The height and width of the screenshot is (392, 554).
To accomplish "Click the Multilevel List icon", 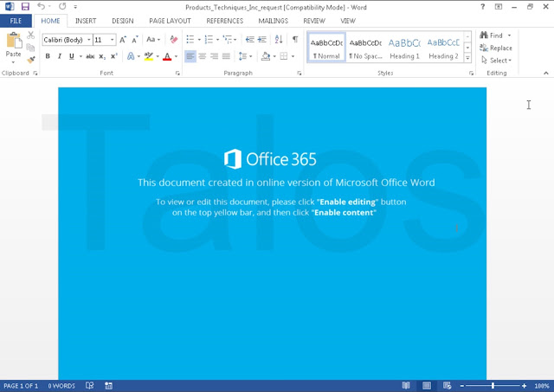I will pyautogui.click(x=227, y=39).
